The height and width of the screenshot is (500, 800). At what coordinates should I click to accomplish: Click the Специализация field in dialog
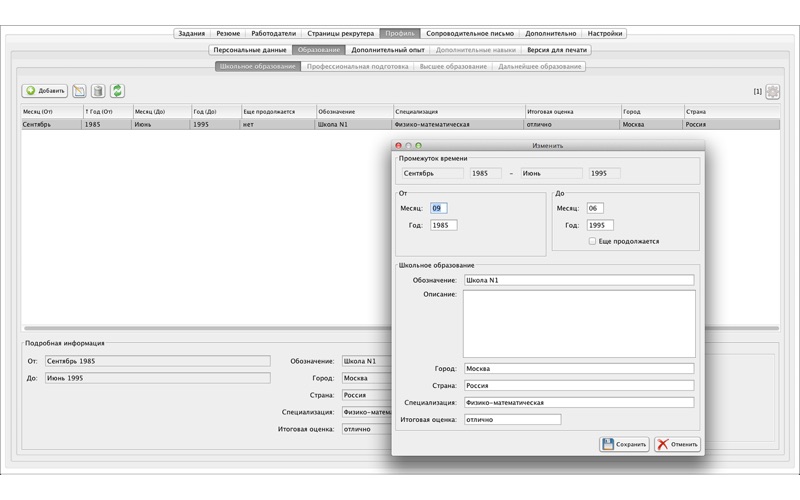click(x=579, y=403)
